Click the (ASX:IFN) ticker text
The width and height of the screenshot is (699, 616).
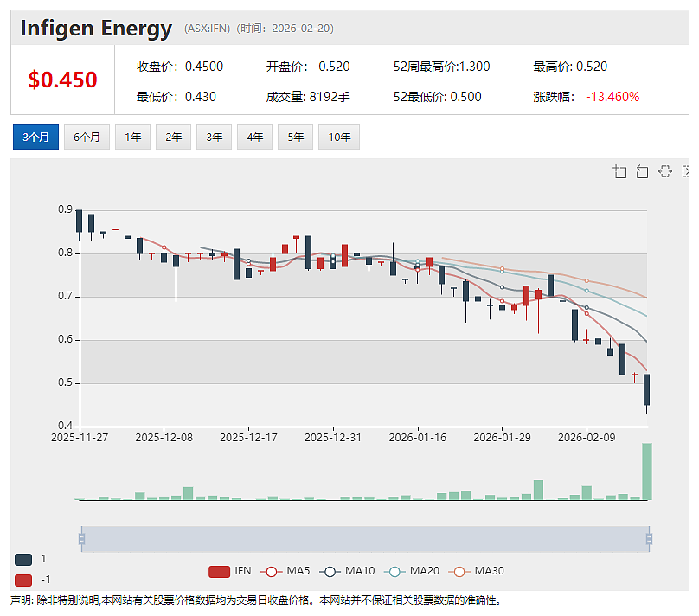tap(208, 29)
